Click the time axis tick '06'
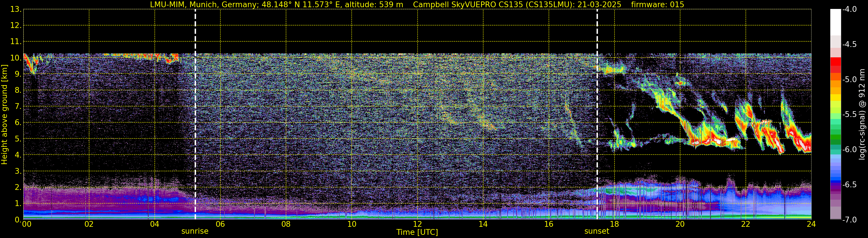The height and width of the screenshot is (238, 868). (220, 224)
